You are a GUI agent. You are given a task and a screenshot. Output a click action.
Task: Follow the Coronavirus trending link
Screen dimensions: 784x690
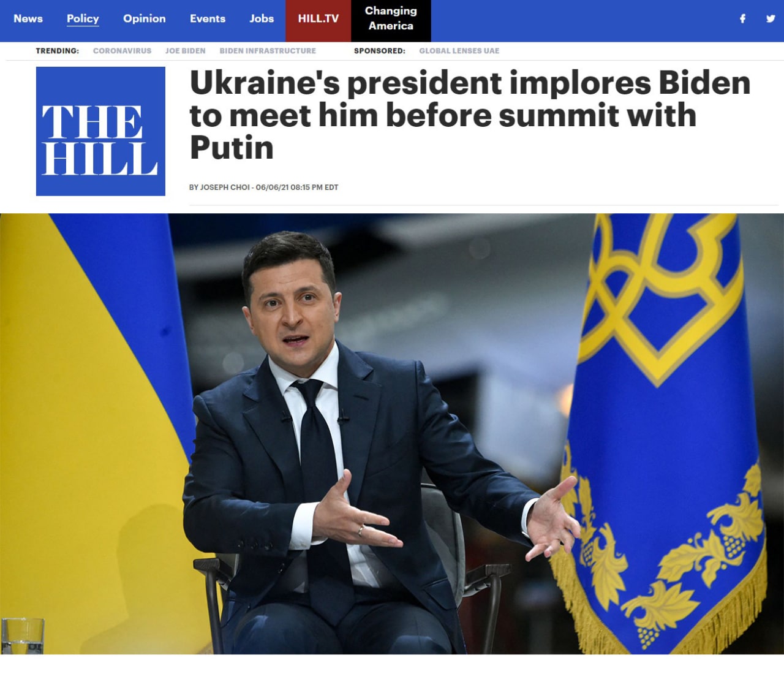click(122, 51)
